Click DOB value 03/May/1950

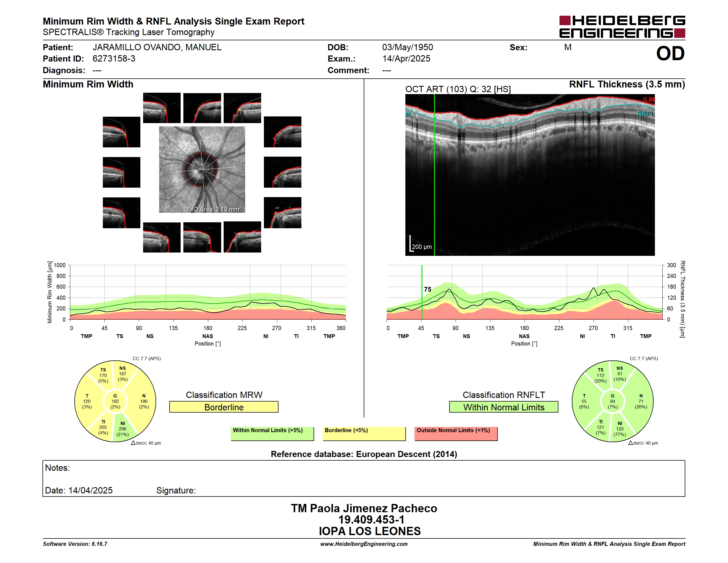(x=407, y=47)
